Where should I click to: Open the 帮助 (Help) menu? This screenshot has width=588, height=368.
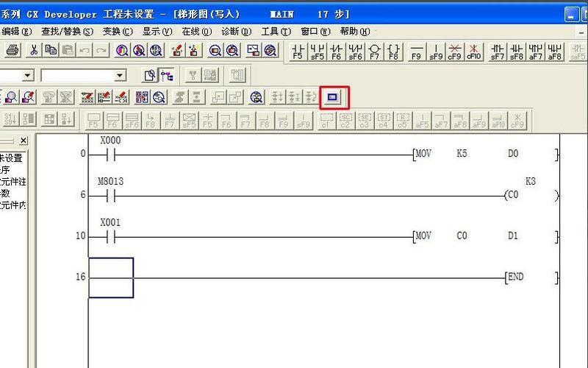click(356, 32)
